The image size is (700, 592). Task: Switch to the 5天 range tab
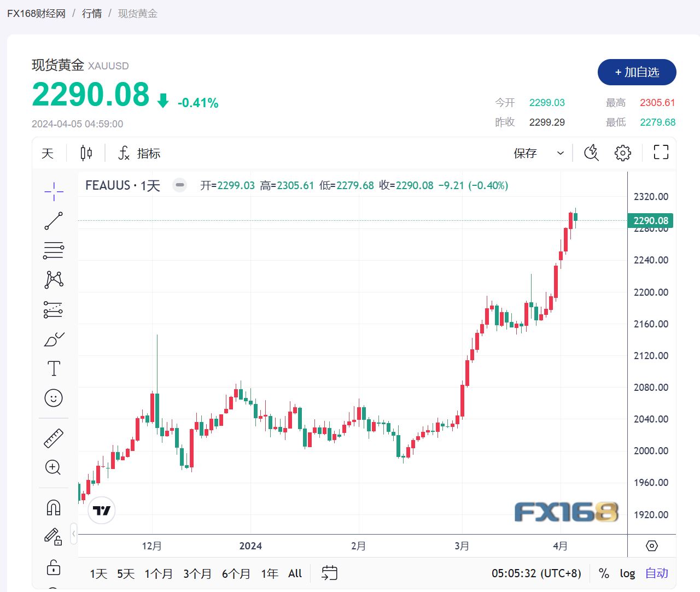pos(125,573)
